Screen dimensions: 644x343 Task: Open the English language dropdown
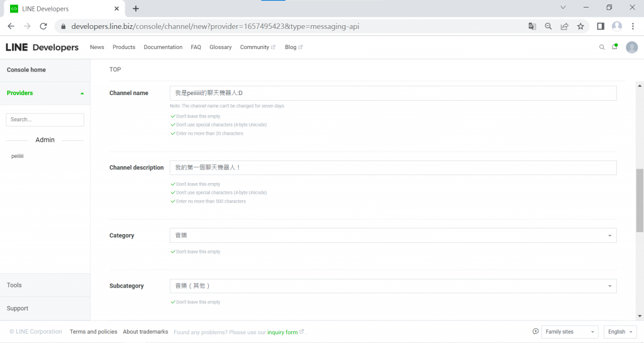click(x=620, y=332)
